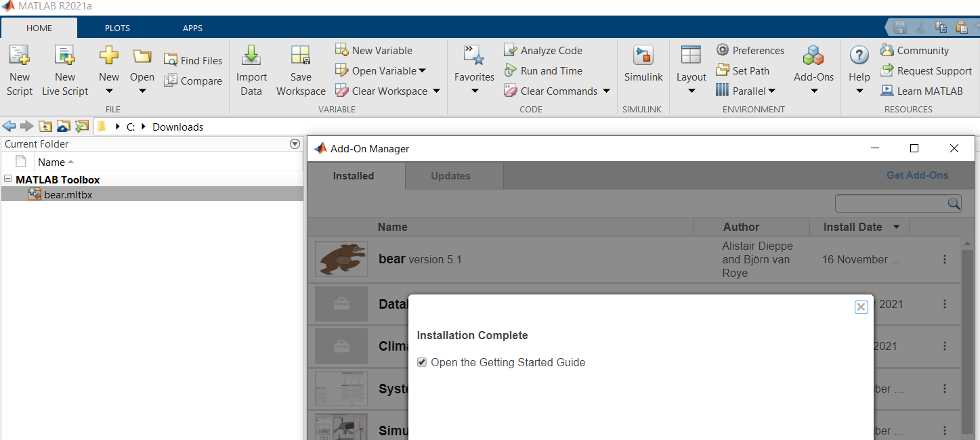Click Downloads in the address path
Viewport: 980px width, 440px height.
(x=177, y=127)
